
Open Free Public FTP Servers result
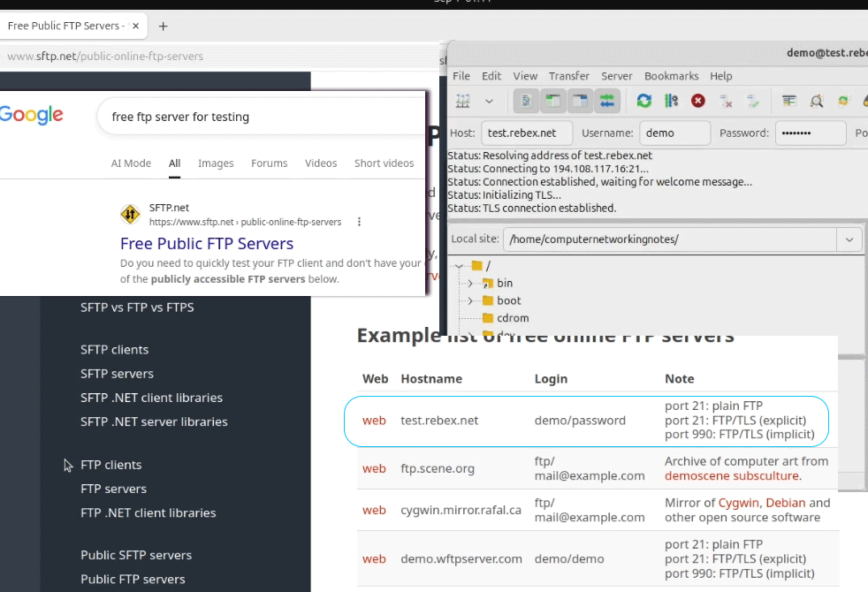click(x=207, y=244)
